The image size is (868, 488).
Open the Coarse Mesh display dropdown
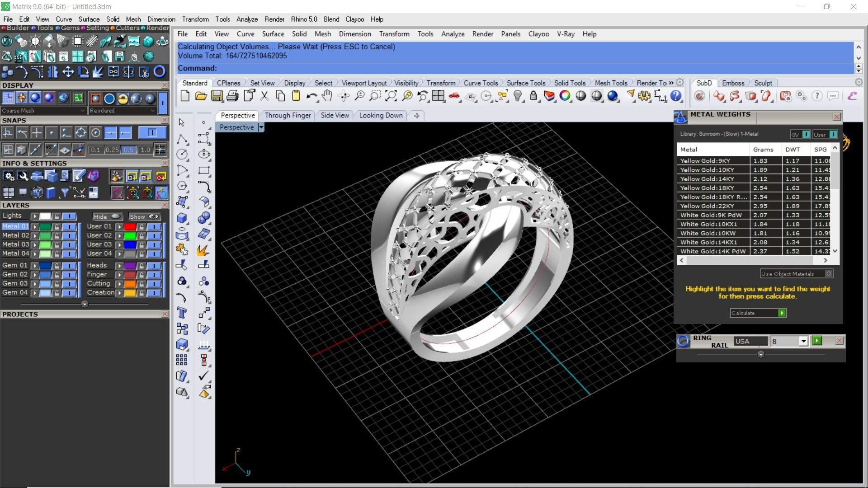(43, 111)
